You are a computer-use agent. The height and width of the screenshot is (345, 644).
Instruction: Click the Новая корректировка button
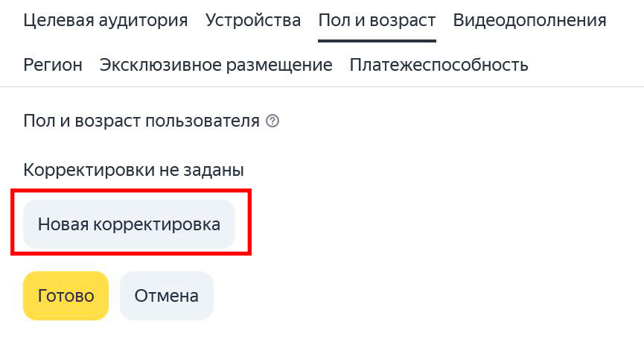pyautogui.click(x=129, y=224)
